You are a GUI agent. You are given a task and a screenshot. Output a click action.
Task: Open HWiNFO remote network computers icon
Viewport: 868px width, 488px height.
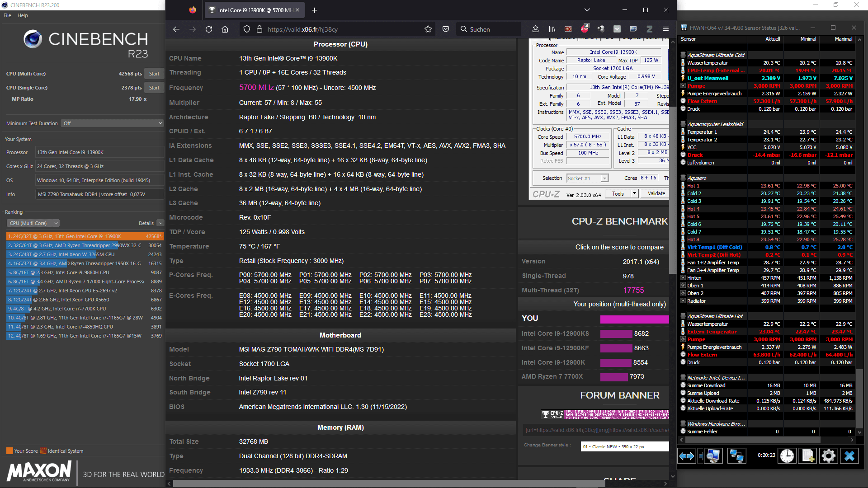[736, 456]
